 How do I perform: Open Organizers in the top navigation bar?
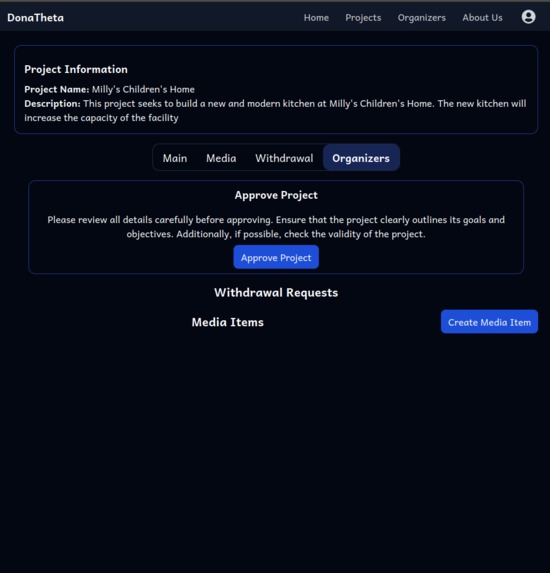click(421, 18)
